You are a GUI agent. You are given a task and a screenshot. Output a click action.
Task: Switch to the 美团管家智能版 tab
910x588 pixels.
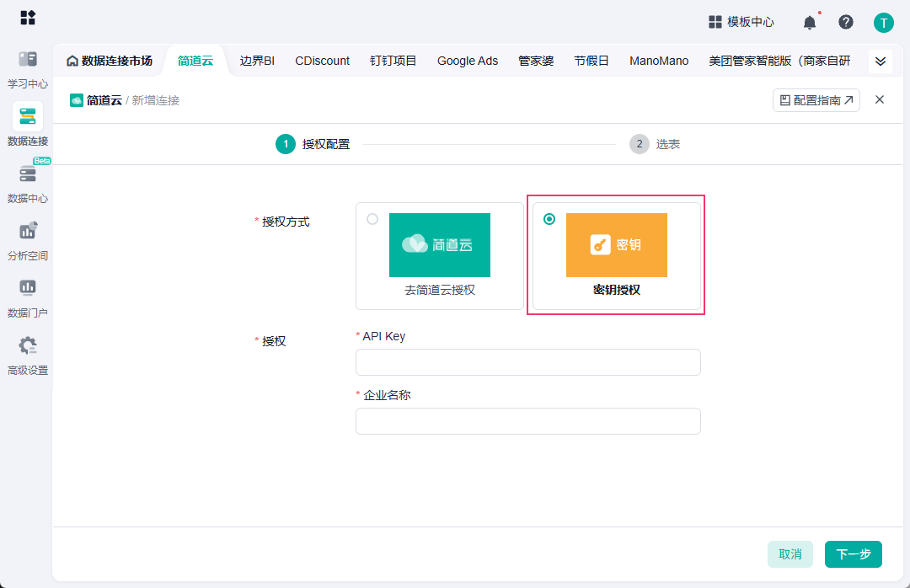(x=779, y=61)
